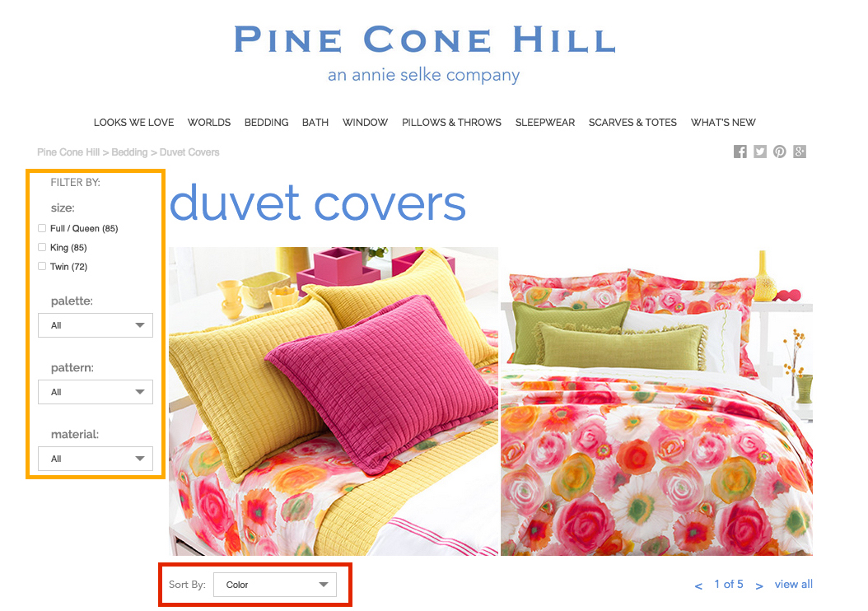
Task: Open the Pillows & Throws menu
Action: click(x=452, y=123)
